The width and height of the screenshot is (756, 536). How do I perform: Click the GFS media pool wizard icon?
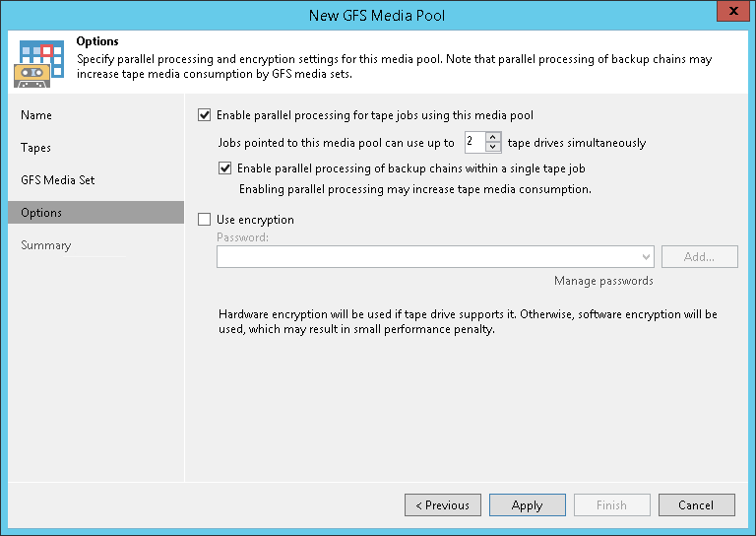[37, 62]
